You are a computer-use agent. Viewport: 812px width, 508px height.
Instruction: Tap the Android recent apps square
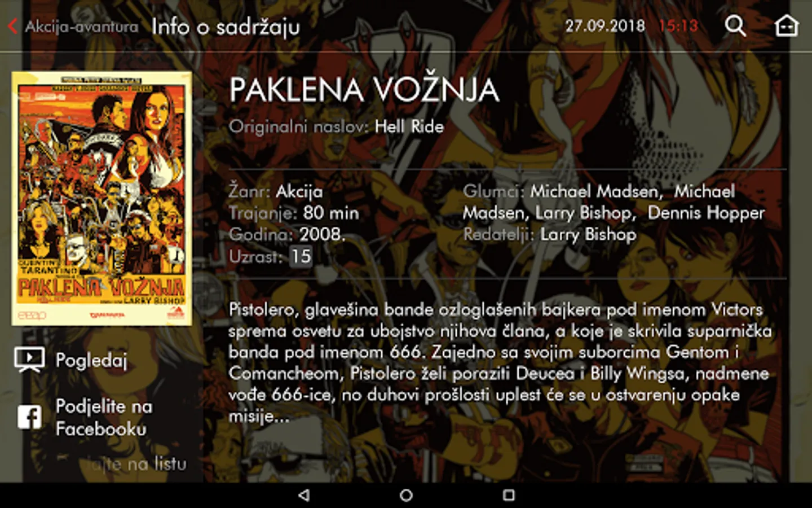click(x=509, y=495)
